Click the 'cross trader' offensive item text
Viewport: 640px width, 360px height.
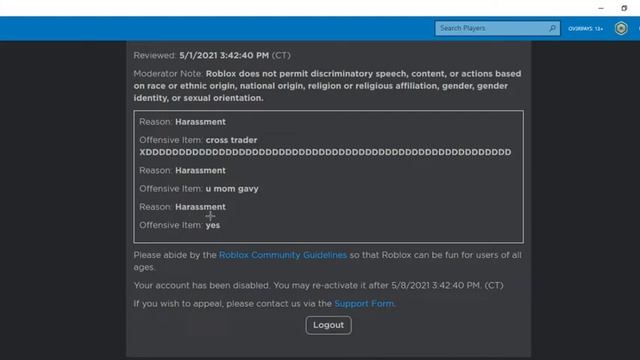(231, 140)
